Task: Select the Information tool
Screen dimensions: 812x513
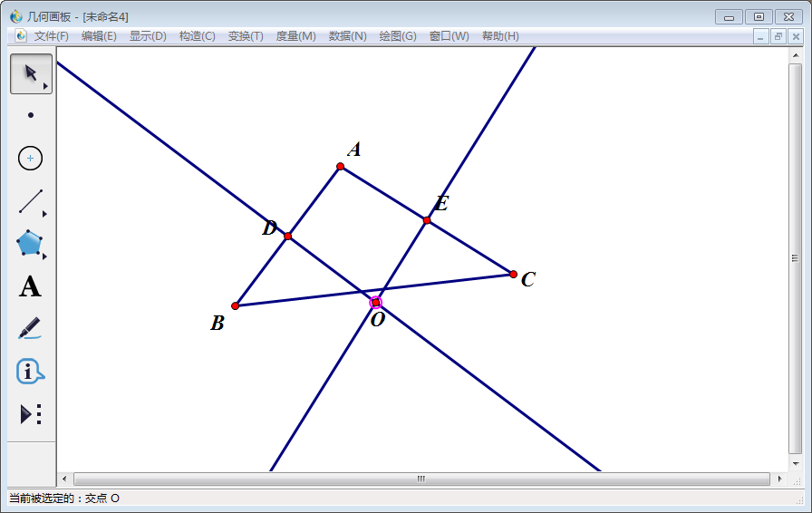Action: 30,371
